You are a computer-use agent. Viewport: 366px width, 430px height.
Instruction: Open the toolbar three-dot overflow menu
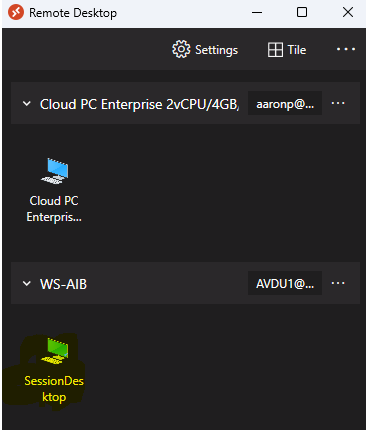(346, 49)
